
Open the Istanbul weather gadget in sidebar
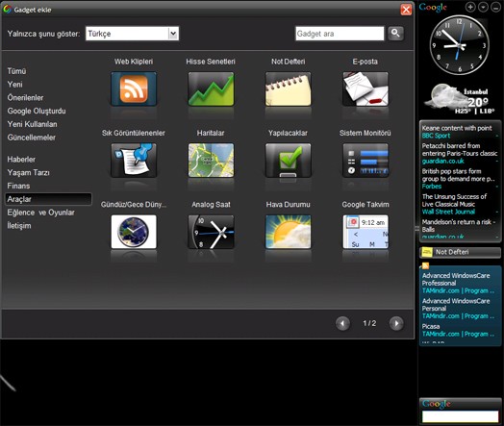(x=460, y=99)
